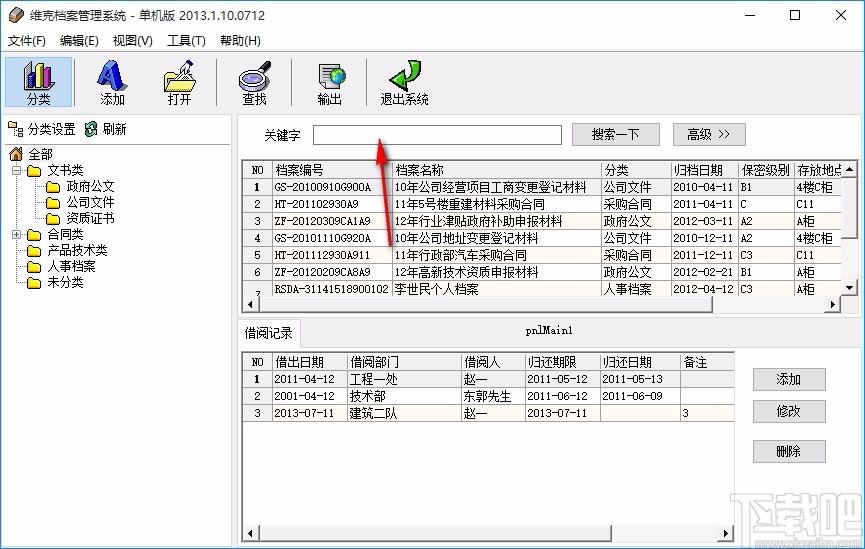Screen dimensions: 865x549
Task: Select the 政府公文 folder
Action: coord(81,186)
